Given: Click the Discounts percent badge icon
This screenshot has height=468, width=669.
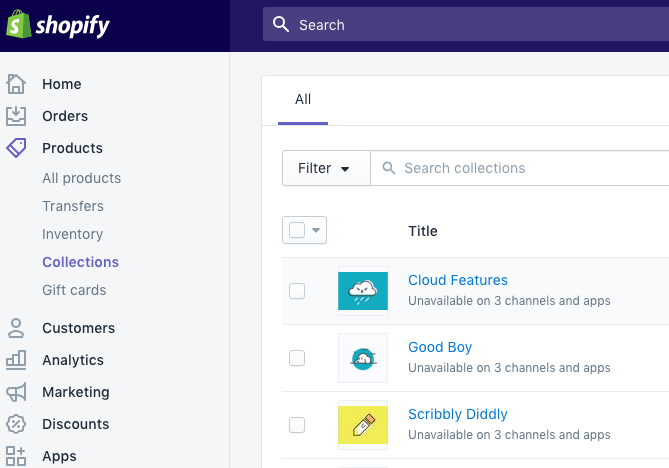Looking at the screenshot, I should 16,424.
